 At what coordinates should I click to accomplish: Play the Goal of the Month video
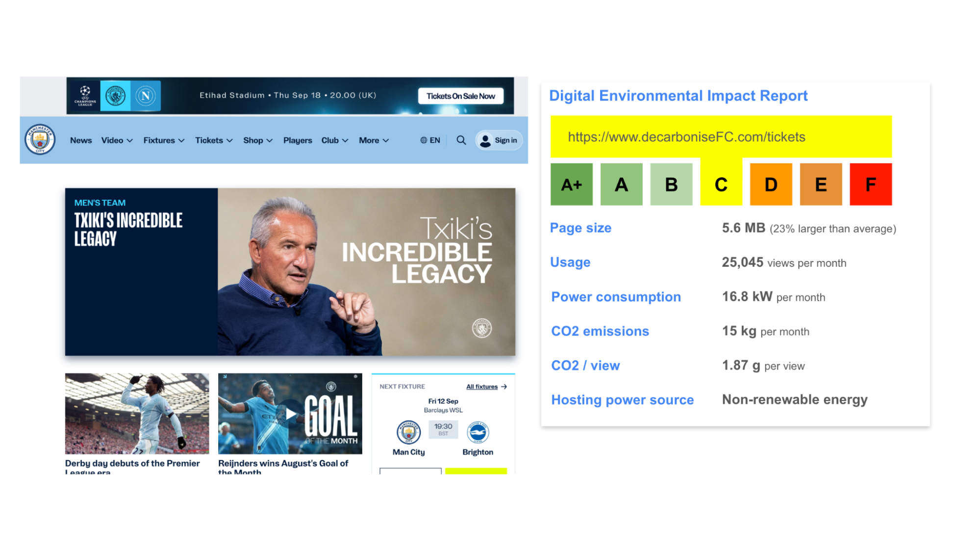pos(291,414)
